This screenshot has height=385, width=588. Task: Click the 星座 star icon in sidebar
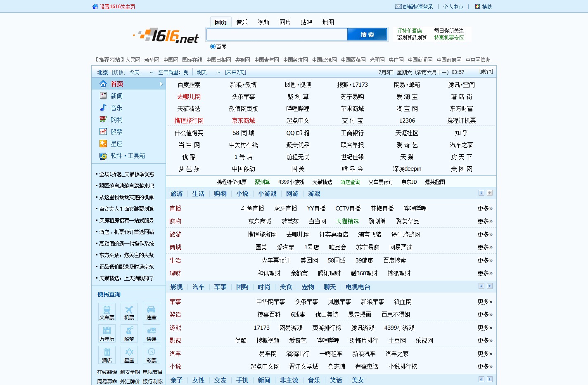pyautogui.click(x=103, y=144)
